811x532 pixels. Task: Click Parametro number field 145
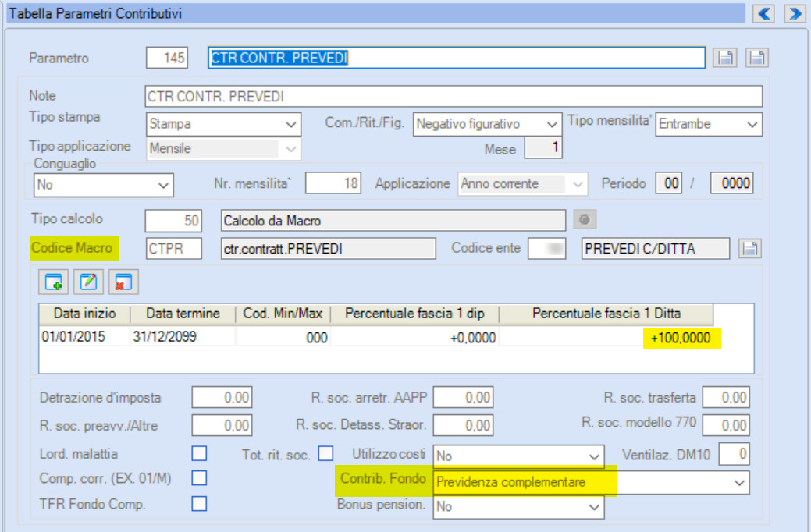pyautogui.click(x=166, y=58)
